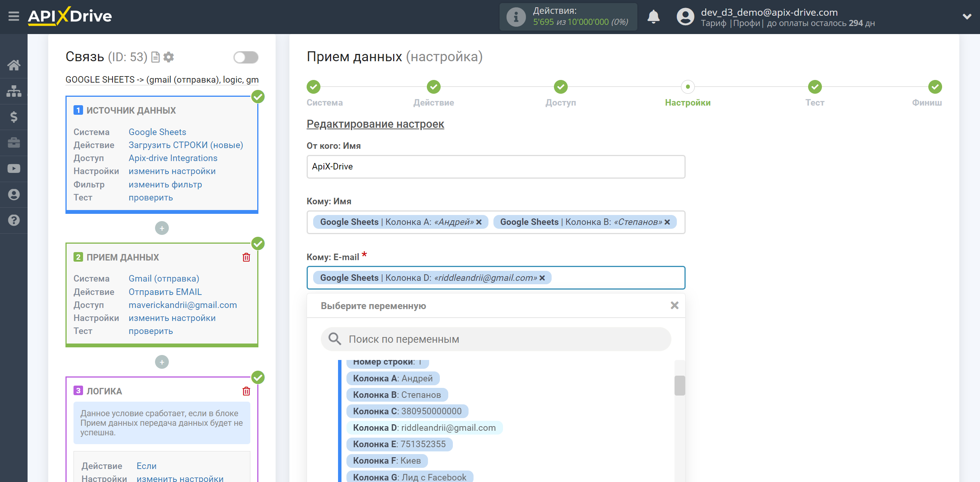Click Загрузить СТРОКИ (новые) action link
This screenshot has width=980, height=482.
[x=186, y=145]
